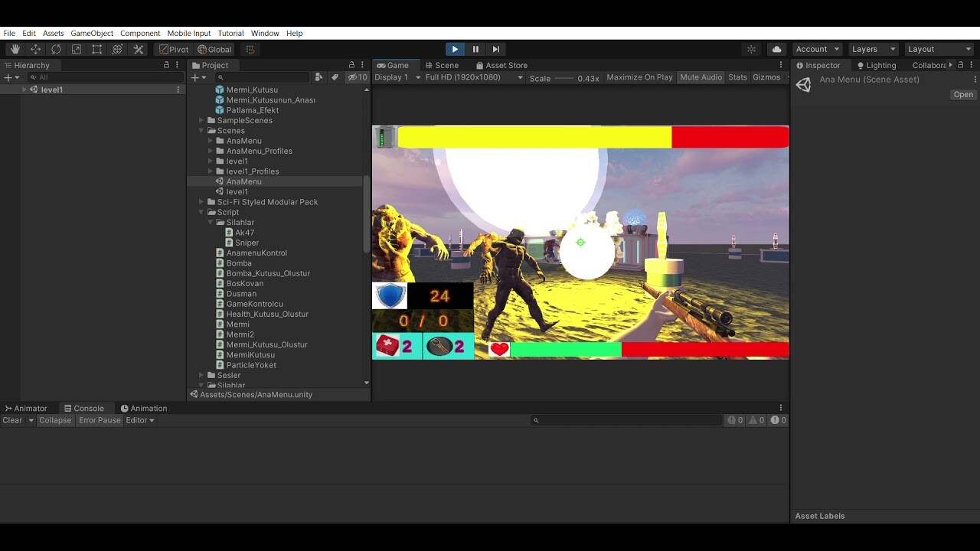Open the cloud services icon
This screenshot has width=980, height=551.
coord(776,49)
